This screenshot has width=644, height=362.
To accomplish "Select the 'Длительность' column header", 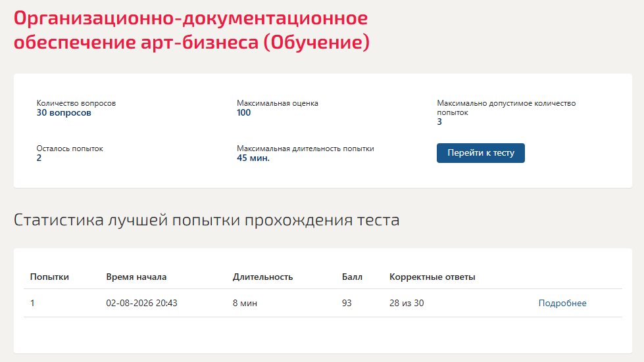I will tap(263, 277).
